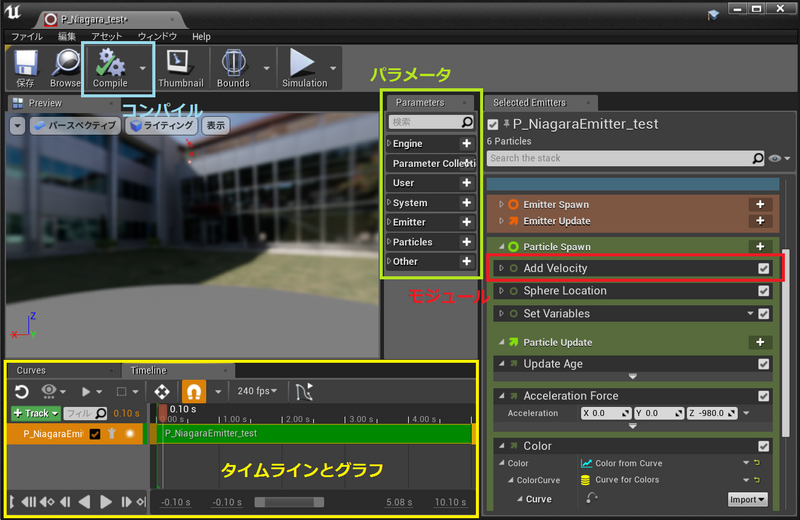This screenshot has height=520, width=800.
Task: Add an Engine parameter with plus
Action: (x=466, y=143)
